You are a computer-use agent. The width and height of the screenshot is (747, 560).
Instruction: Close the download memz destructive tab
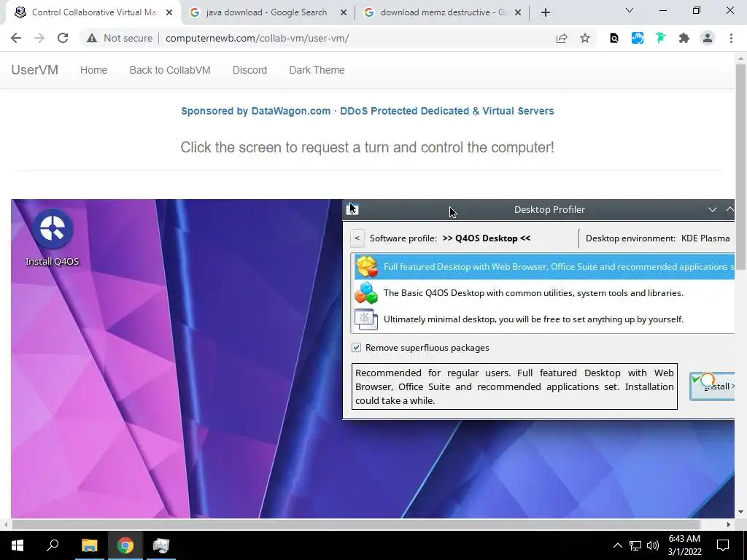pyautogui.click(x=518, y=12)
